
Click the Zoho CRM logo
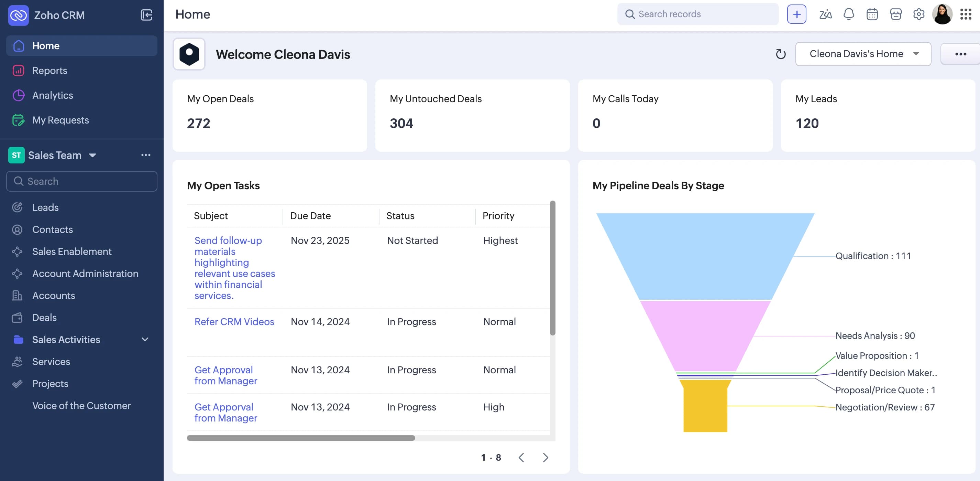pos(18,15)
